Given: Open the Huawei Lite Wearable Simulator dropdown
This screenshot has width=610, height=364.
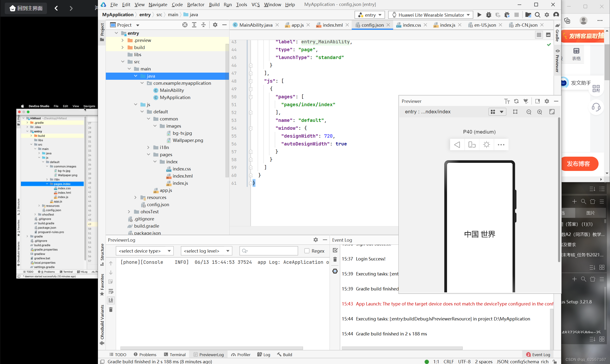Looking at the screenshot, I should [x=431, y=15].
